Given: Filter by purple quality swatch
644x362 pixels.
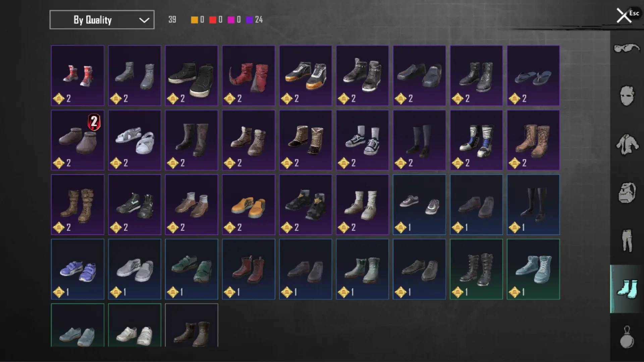Looking at the screenshot, I should pyautogui.click(x=249, y=20).
